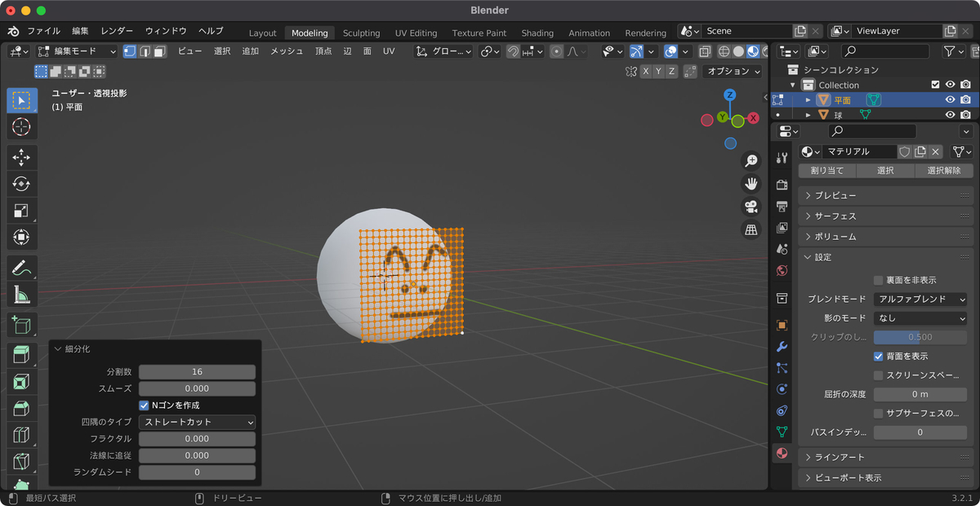
Task: Toggle the サブサーフェスの... checkbox
Action: 879,413
